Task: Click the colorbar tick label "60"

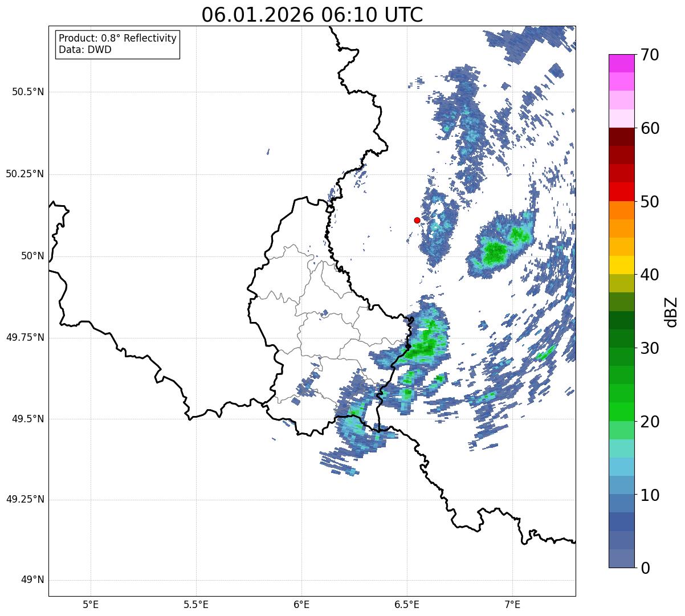Action: (x=649, y=128)
